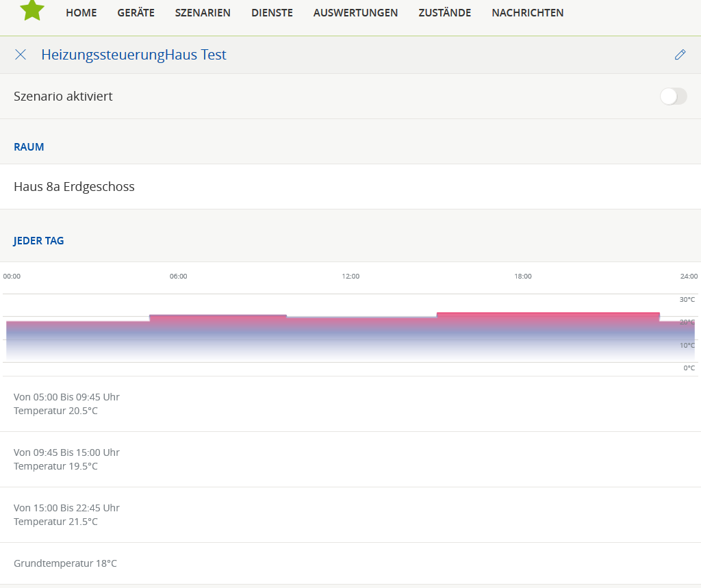701x588 pixels.
Task: Click the scenario title HeizungssteuerungHaus Test
Action: click(133, 55)
